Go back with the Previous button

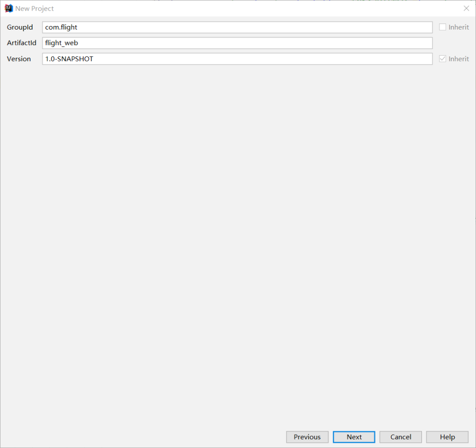click(x=307, y=437)
